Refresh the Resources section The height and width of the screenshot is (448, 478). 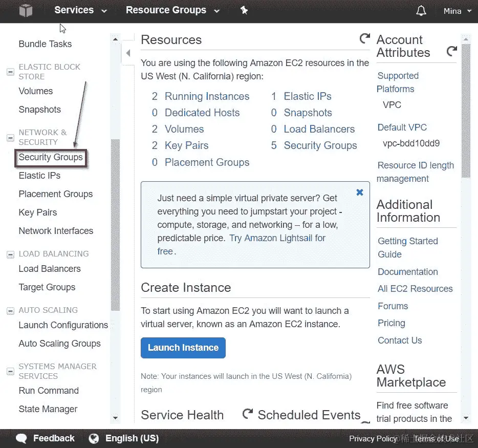coord(364,38)
